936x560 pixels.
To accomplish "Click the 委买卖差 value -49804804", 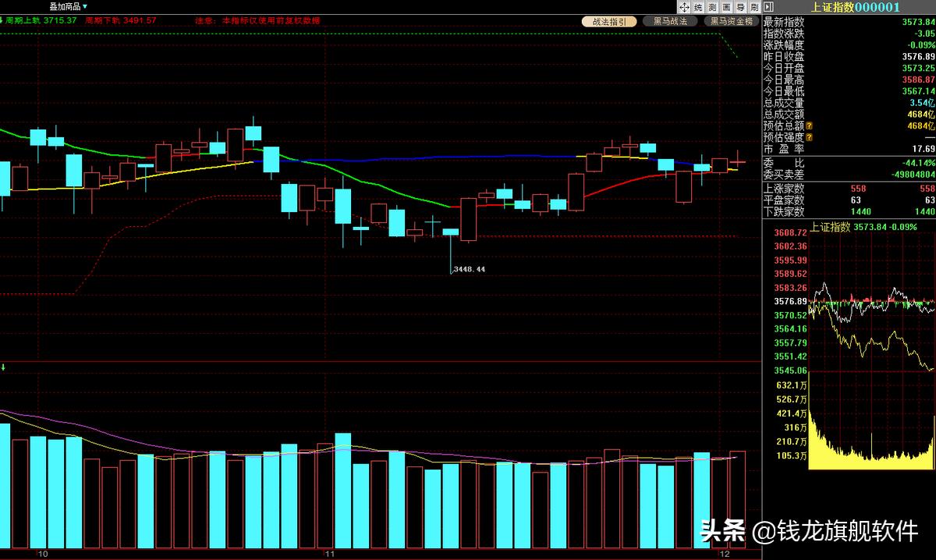I will 914,174.
